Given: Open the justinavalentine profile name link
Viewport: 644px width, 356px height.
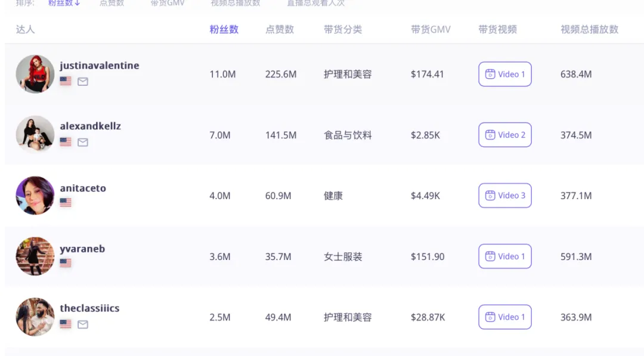Looking at the screenshot, I should 100,66.
